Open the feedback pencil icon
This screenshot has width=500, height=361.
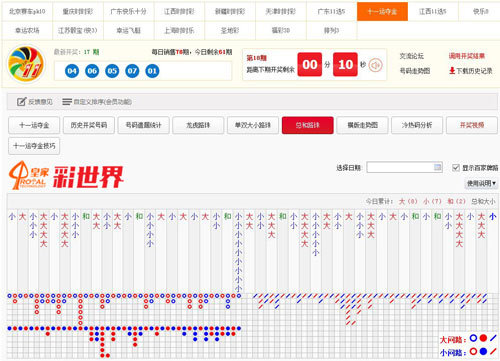21,102
